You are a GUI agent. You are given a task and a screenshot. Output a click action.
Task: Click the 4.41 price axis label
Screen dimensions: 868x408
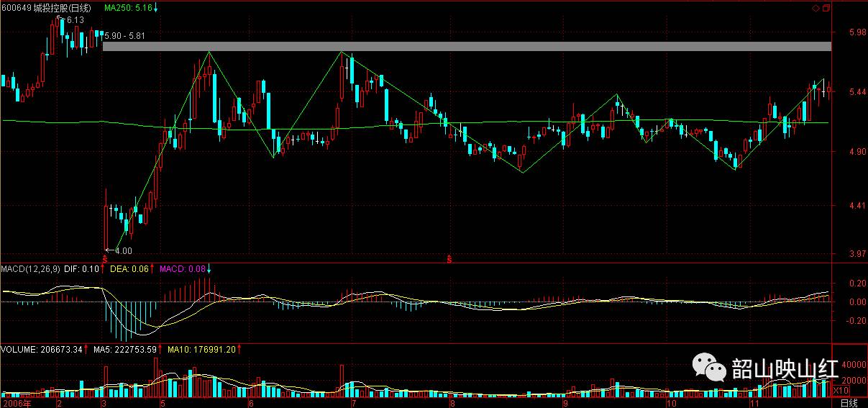(x=857, y=207)
